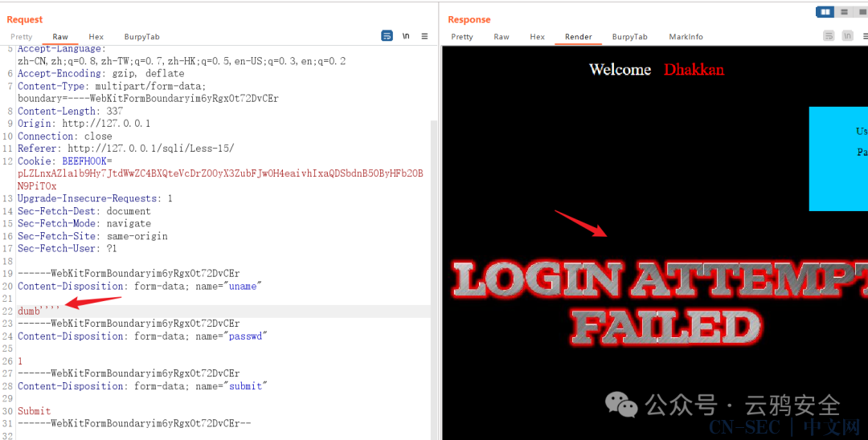Click the passwd value 1 on line 26
This screenshot has width=868, height=440.
click(x=20, y=361)
